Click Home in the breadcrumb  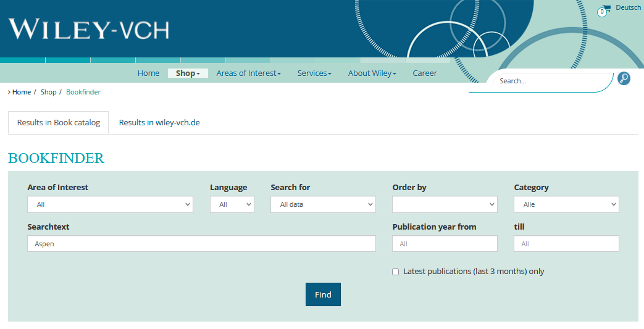(22, 92)
